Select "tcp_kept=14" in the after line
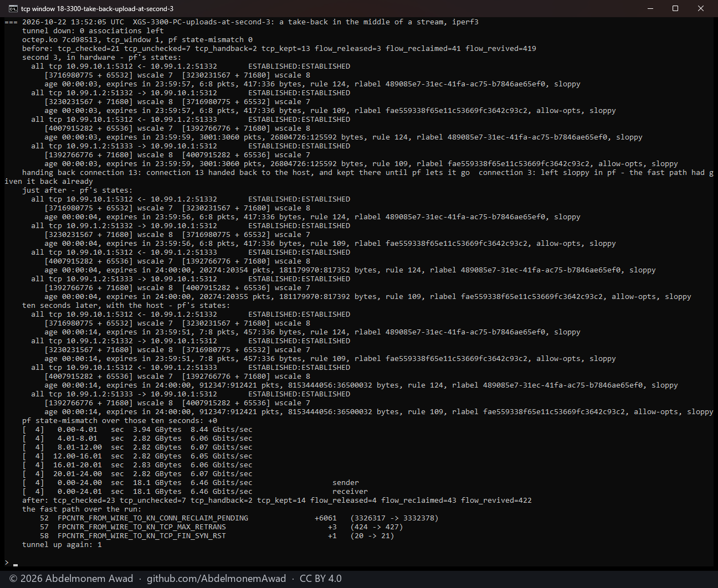This screenshot has height=588, width=718. [281, 501]
